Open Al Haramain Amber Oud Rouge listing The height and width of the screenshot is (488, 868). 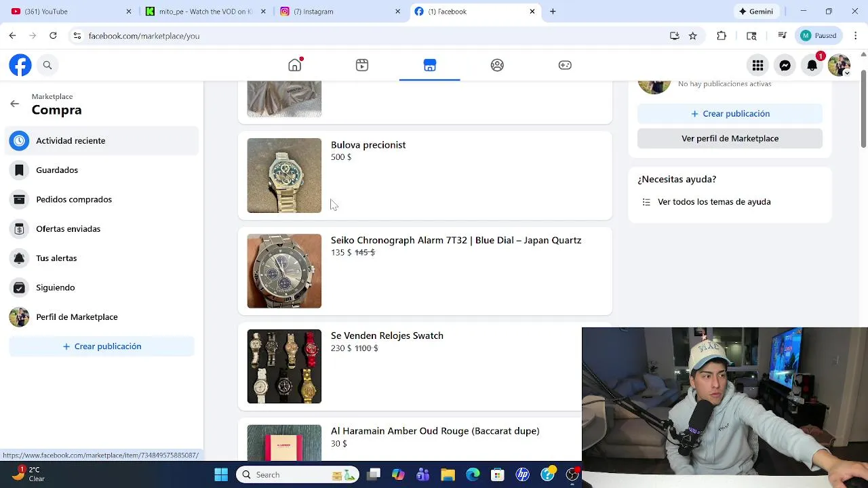[435, 431]
